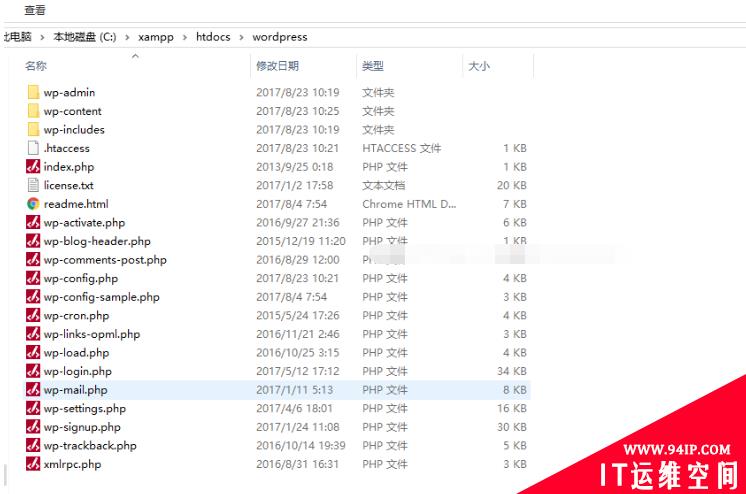Screen dimensions: 746x494
Task: Click the wp-settings.php file icon
Action: tap(33, 408)
